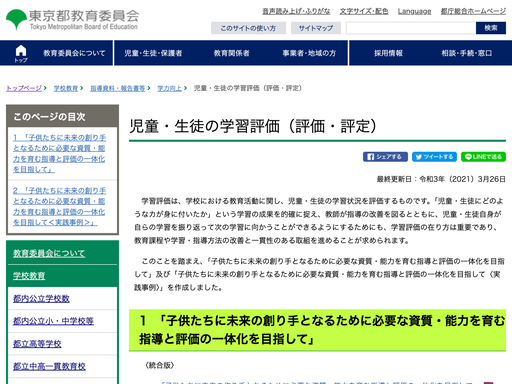Image resolution: width=512 pixels, height=384 pixels.
Task: Click 学校教育 breadcrumb link
Action: point(66,88)
